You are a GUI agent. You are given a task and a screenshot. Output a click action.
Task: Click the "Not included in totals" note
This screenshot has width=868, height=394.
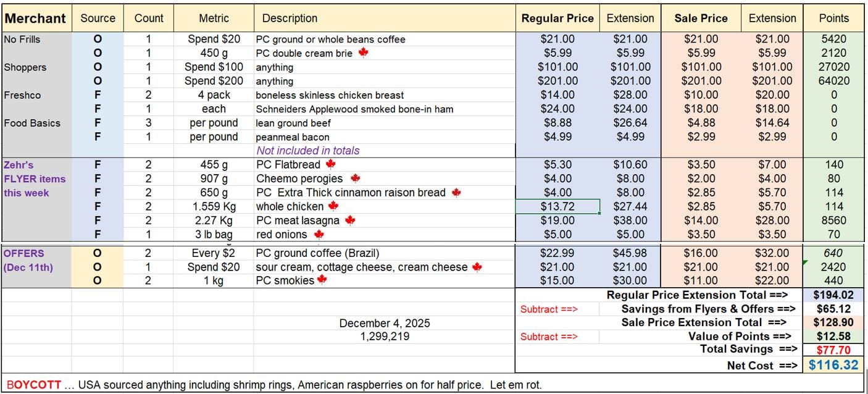pyautogui.click(x=307, y=151)
